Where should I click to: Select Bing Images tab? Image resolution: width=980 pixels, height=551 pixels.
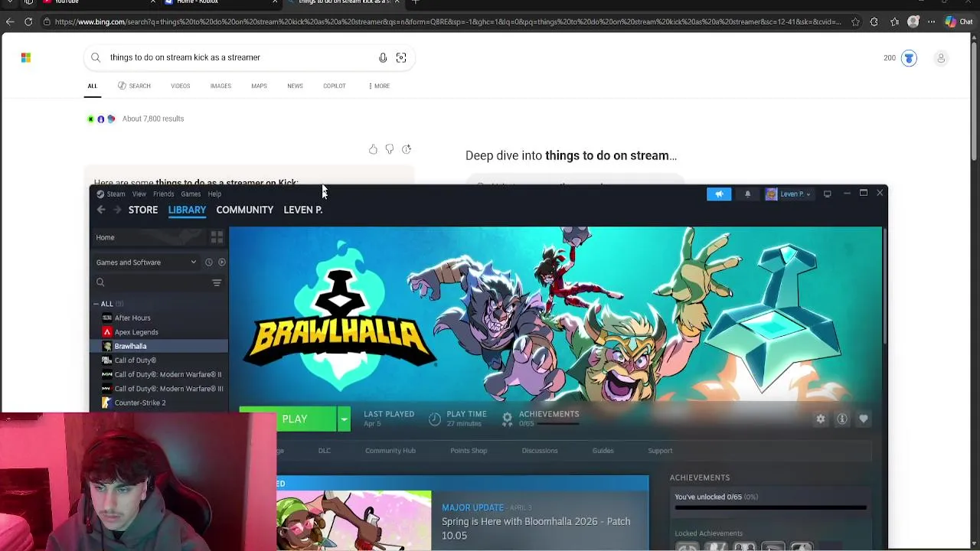220,86
